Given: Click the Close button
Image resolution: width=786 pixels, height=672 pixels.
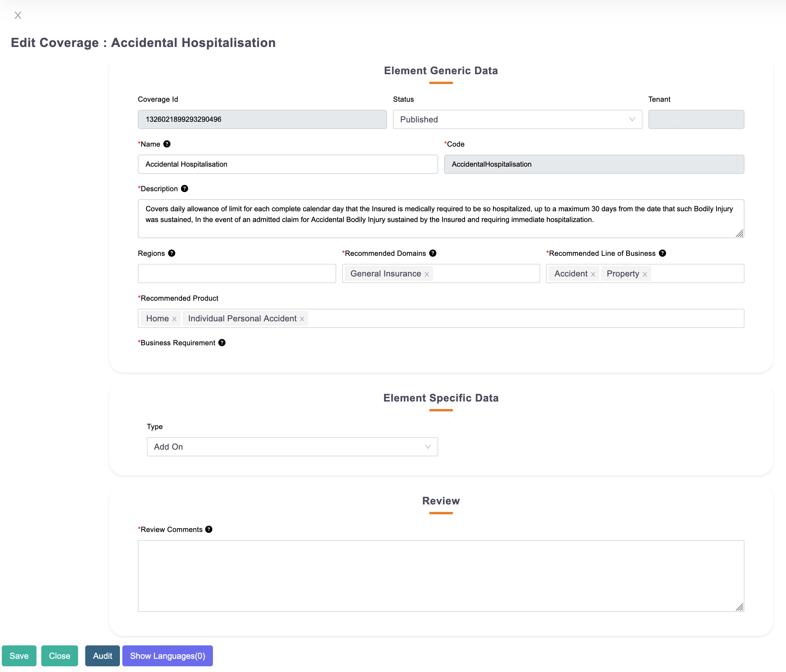Looking at the screenshot, I should pos(60,656).
